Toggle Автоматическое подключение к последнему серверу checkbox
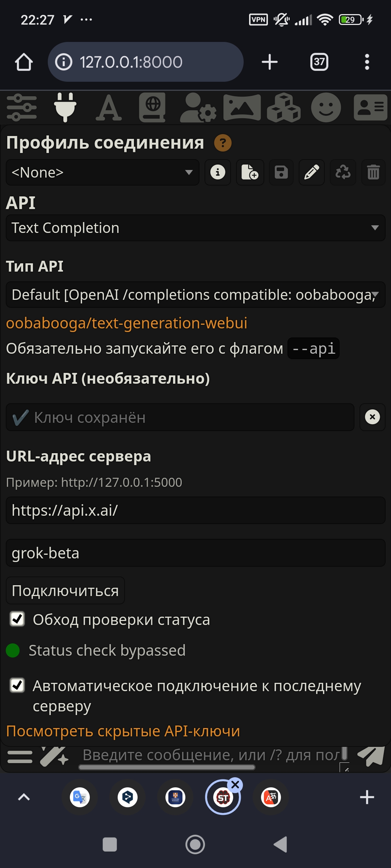 (17, 685)
